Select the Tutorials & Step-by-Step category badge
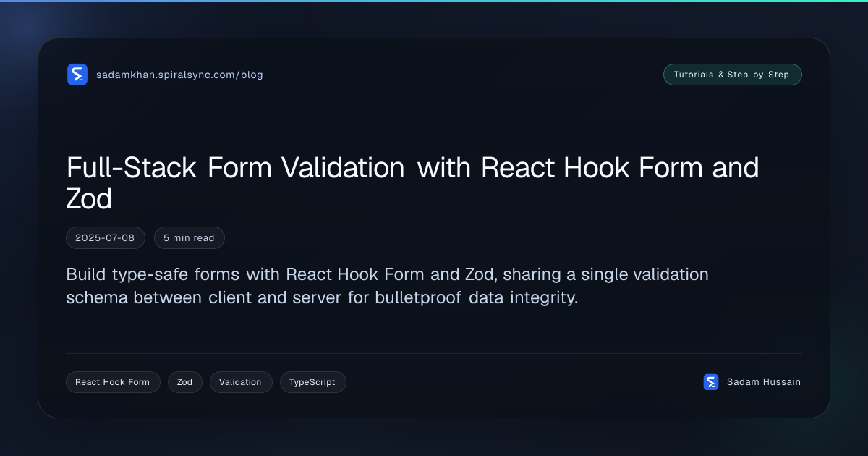 [x=732, y=75]
